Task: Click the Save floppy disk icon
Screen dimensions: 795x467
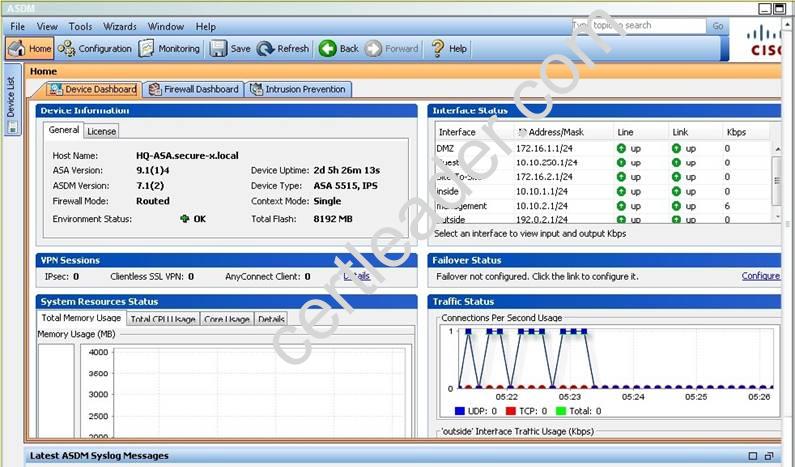Action: (219, 49)
